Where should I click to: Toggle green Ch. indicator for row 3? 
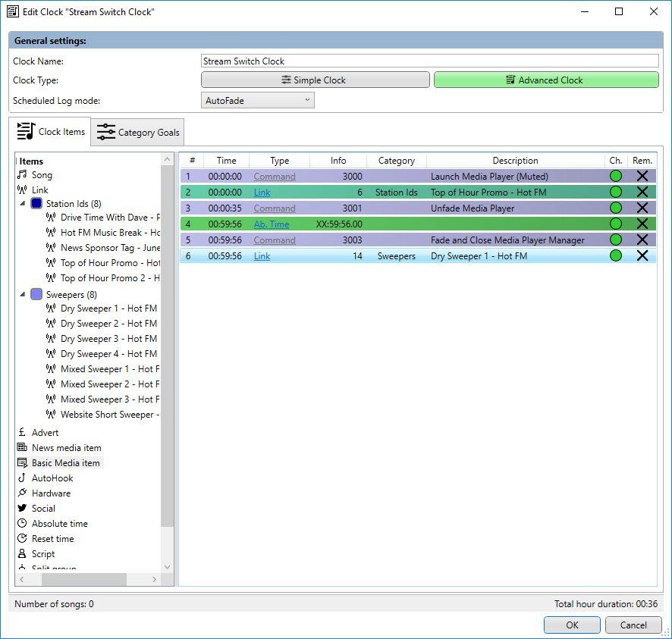(615, 208)
